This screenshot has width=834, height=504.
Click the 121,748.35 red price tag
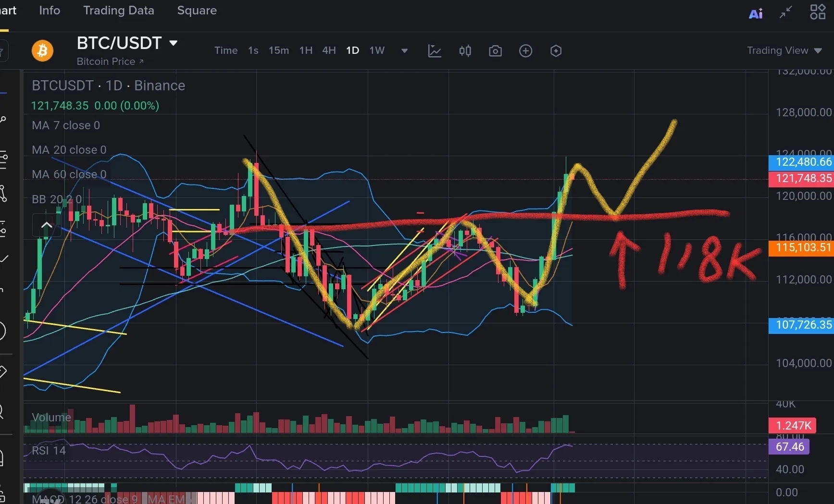point(801,178)
